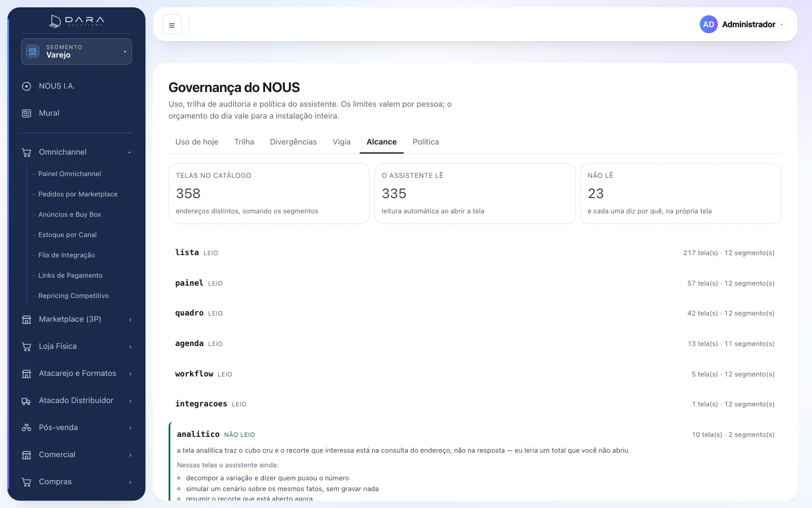812x508 pixels.
Task: Expand the Compras chevron
Action: pos(130,482)
